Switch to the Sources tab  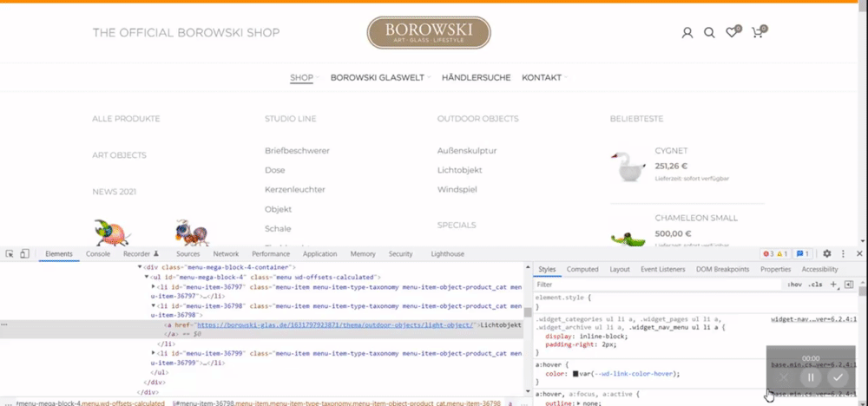[x=188, y=254]
